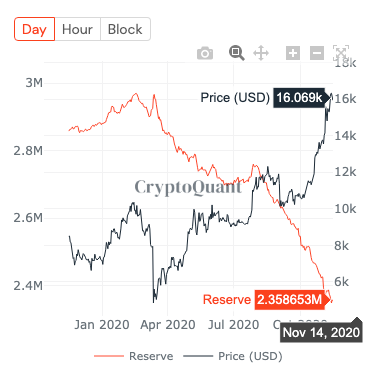Click the Jul 2020 axis label
The height and width of the screenshot is (384, 376).
point(233,325)
